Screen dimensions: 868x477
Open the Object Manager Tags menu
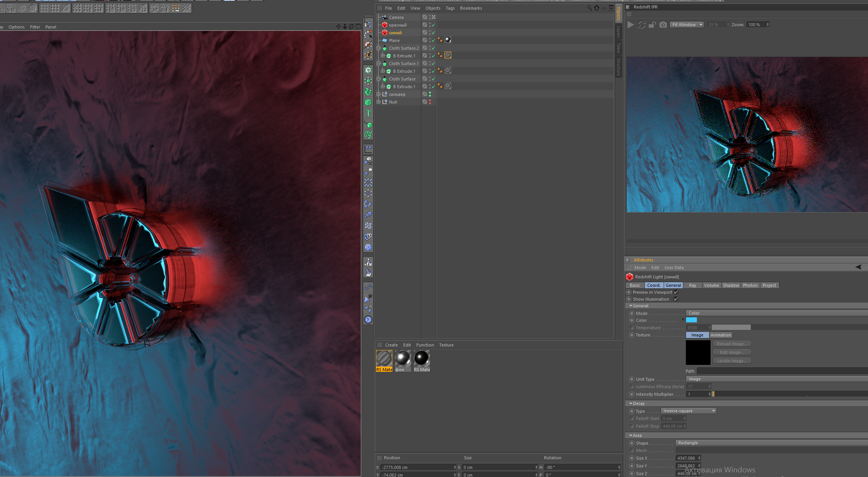pyautogui.click(x=450, y=8)
